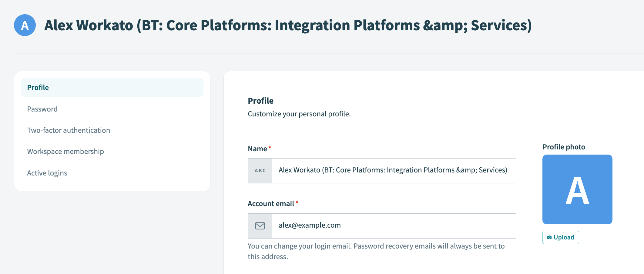
Task: Select Workspace membership in the sidebar
Action: point(65,152)
